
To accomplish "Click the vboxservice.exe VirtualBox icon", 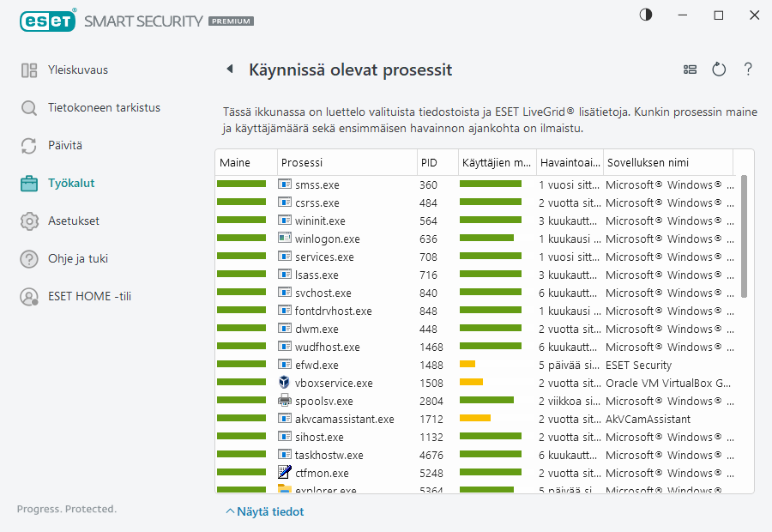I will pos(285,383).
